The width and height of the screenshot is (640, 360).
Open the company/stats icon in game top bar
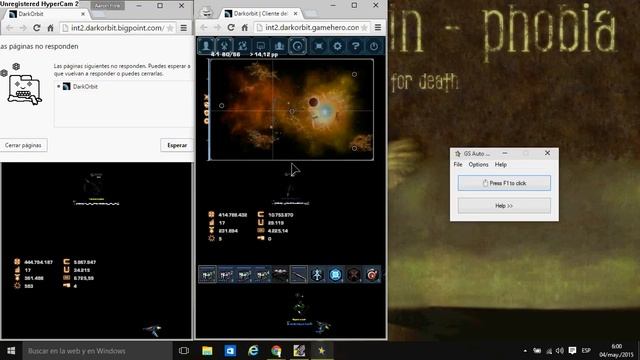279,46
